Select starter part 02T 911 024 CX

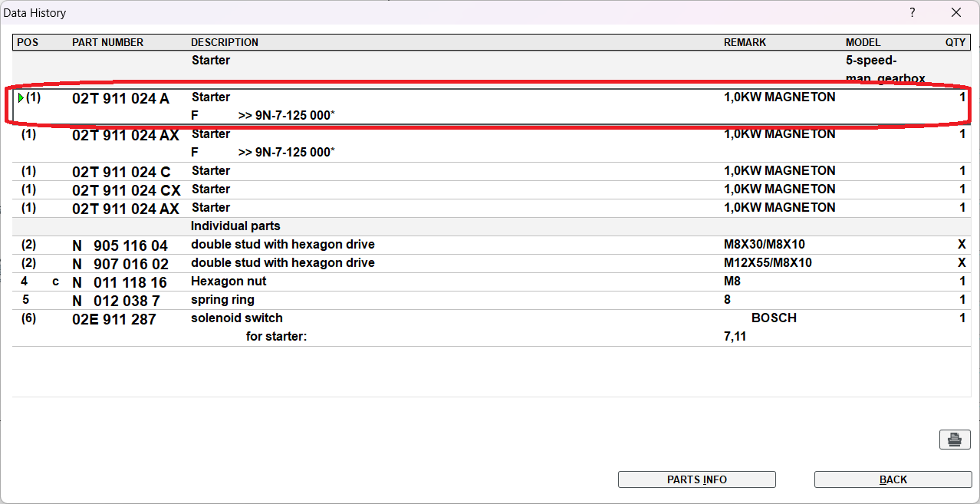pos(126,190)
